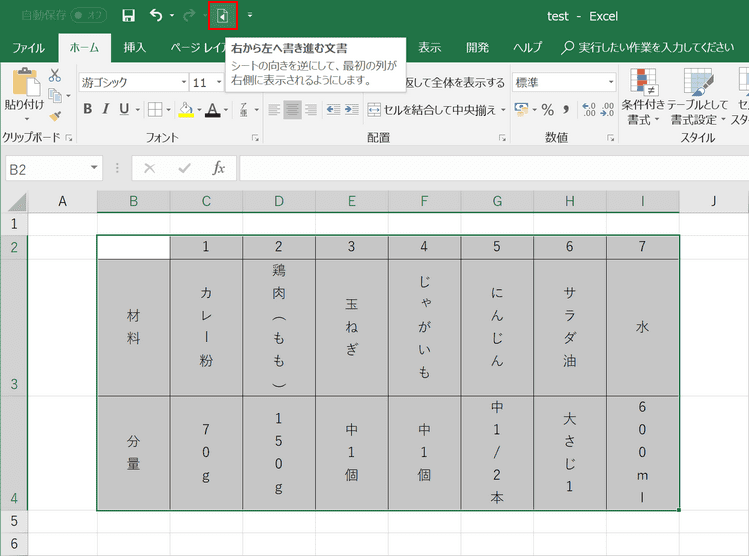
Task: Click inside the formula bar
Action: [494, 168]
